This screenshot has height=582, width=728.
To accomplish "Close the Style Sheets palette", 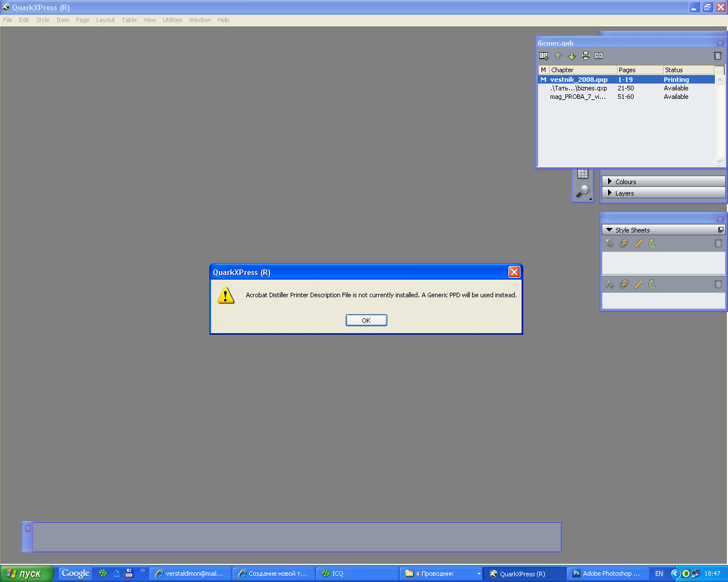I will [720, 219].
